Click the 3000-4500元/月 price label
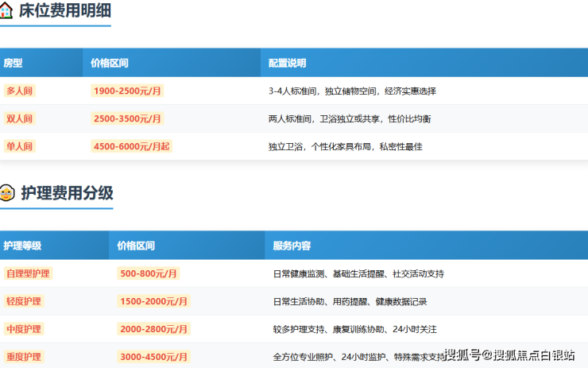This screenshot has width=588, height=368. [x=154, y=357]
